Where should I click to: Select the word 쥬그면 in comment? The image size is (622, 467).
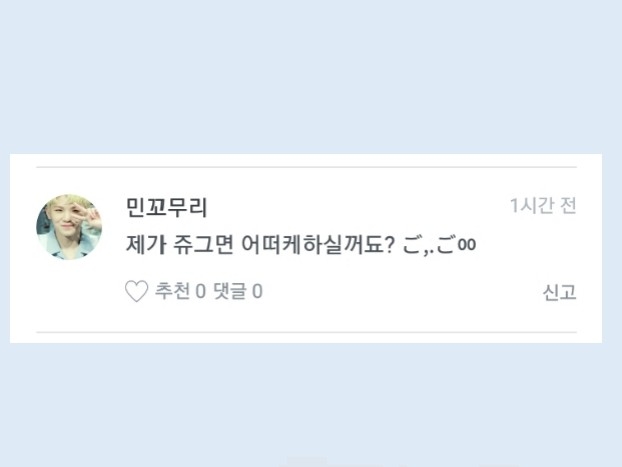click(203, 245)
